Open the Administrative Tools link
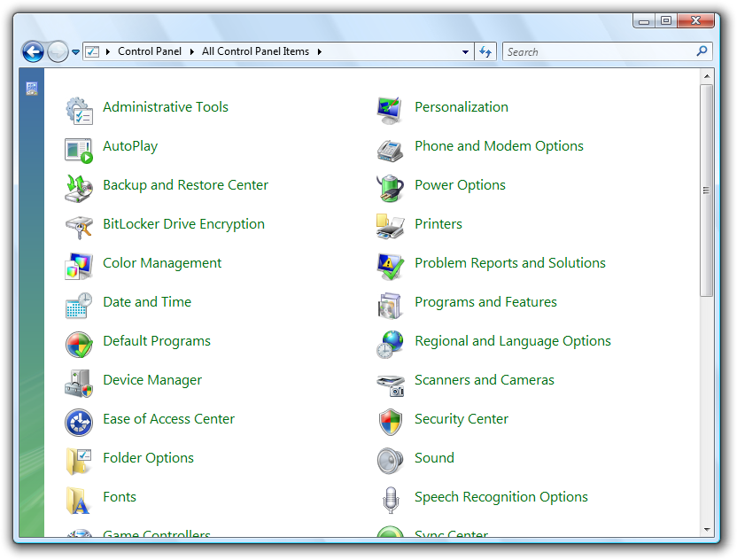737x560 pixels. click(166, 107)
